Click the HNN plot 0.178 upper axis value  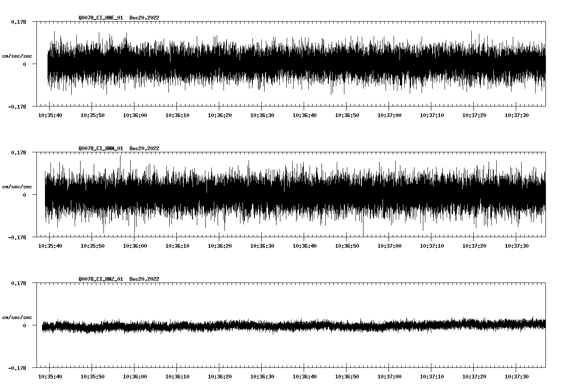[x=18, y=153]
